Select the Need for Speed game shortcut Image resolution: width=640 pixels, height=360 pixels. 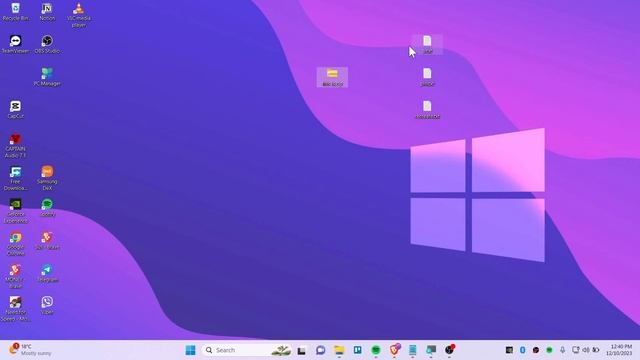coord(16,309)
